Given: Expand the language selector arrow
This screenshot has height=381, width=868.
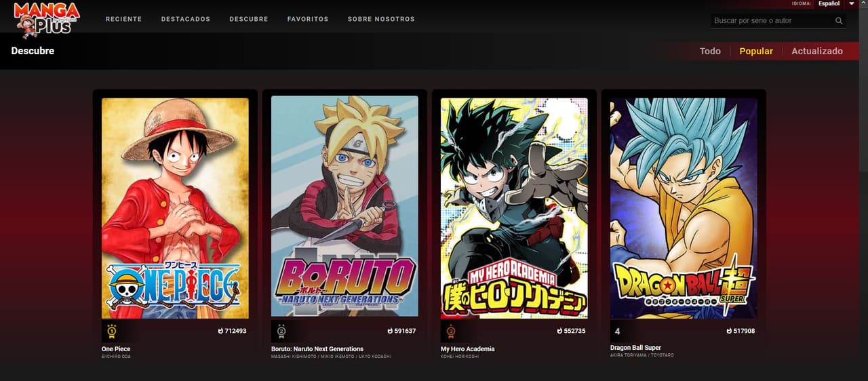Looking at the screenshot, I should click(852, 3).
